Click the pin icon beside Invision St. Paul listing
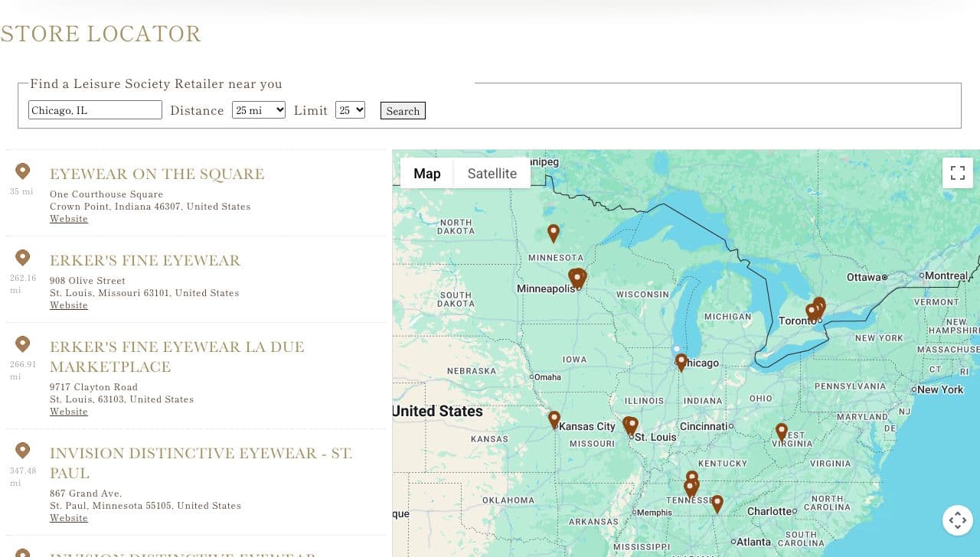The width and height of the screenshot is (980, 557). (22, 451)
